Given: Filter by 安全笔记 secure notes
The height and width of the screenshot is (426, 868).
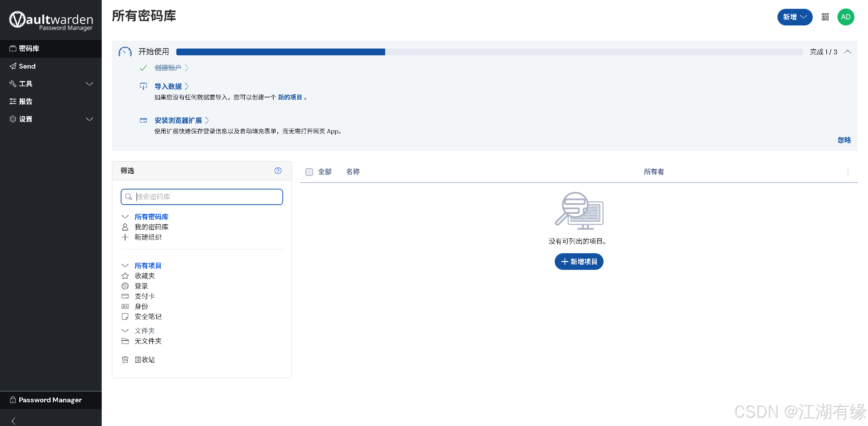Looking at the screenshot, I should (148, 316).
